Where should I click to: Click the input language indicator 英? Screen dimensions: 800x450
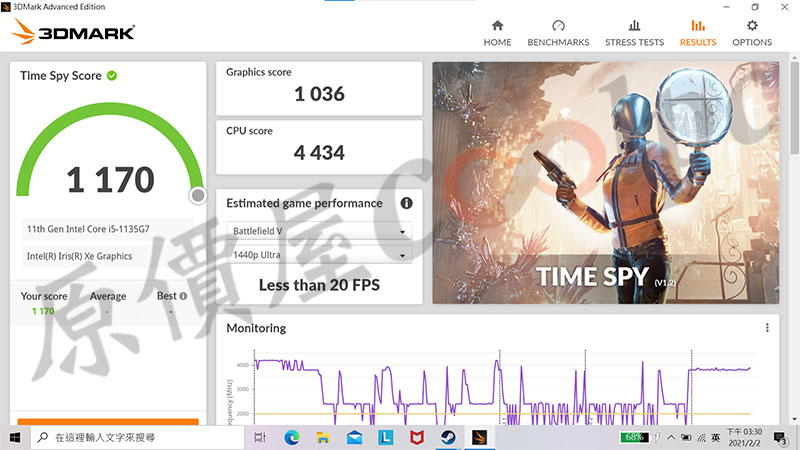[716, 437]
